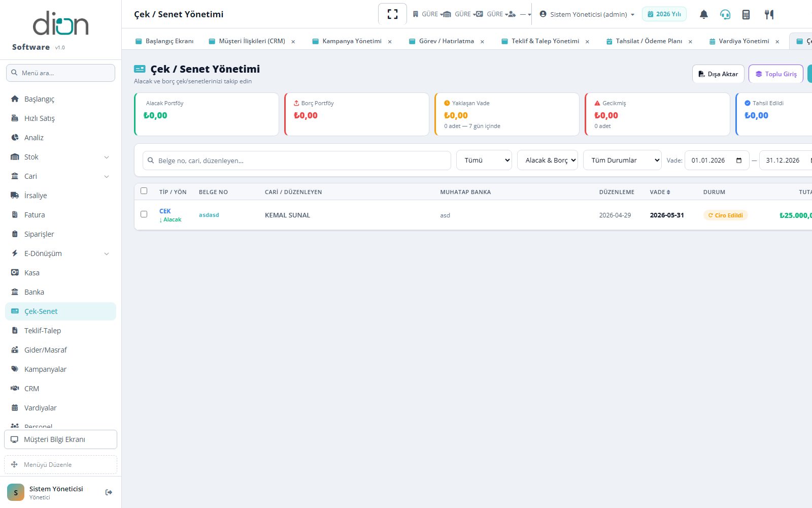
Task: Close the Vardiya Yönetimi tab
Action: pos(777,42)
